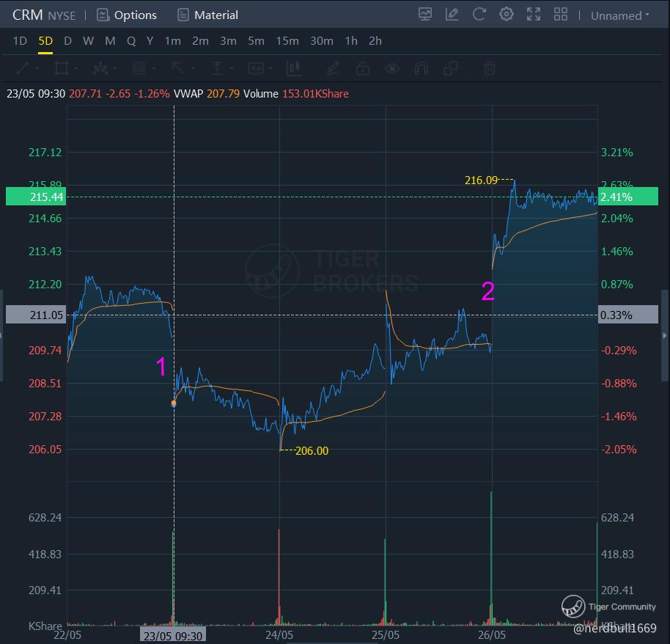Expand the Fibonacci tool dropdown arrow
This screenshot has height=644, width=670.
[x=154, y=68]
